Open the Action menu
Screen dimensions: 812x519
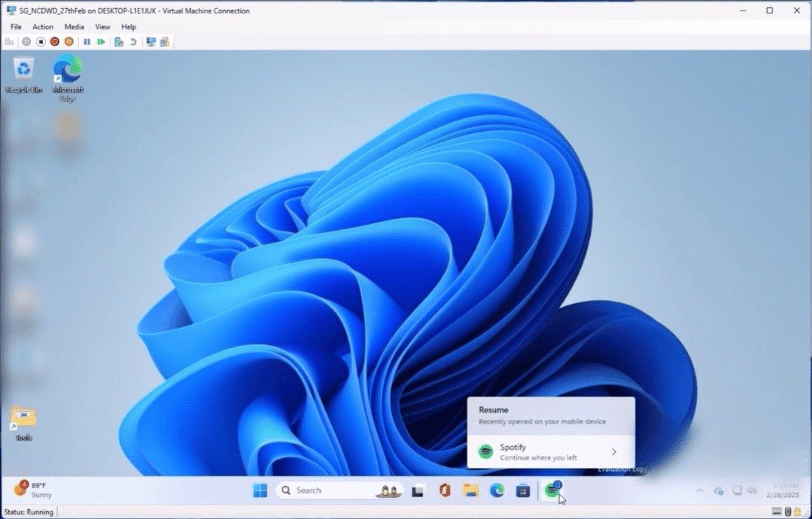click(x=43, y=27)
